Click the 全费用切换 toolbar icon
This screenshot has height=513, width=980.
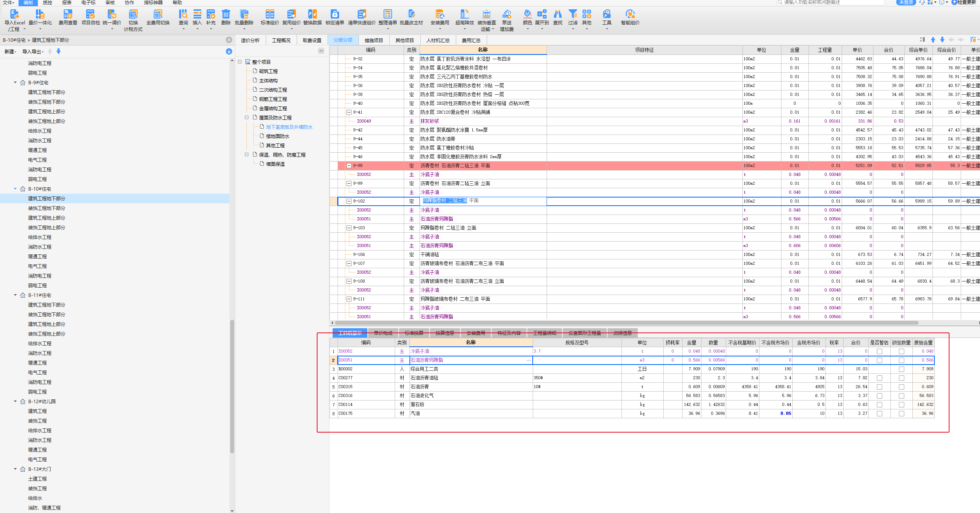point(158,14)
